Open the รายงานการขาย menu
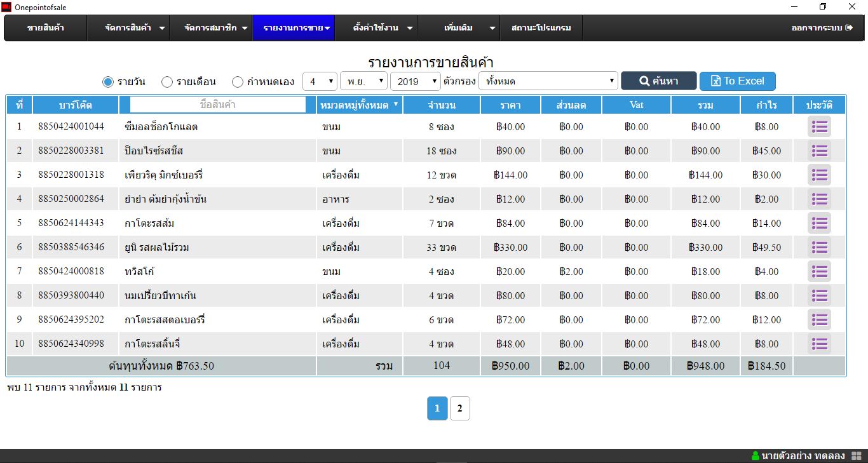This screenshot has width=868, height=463. coord(294,28)
